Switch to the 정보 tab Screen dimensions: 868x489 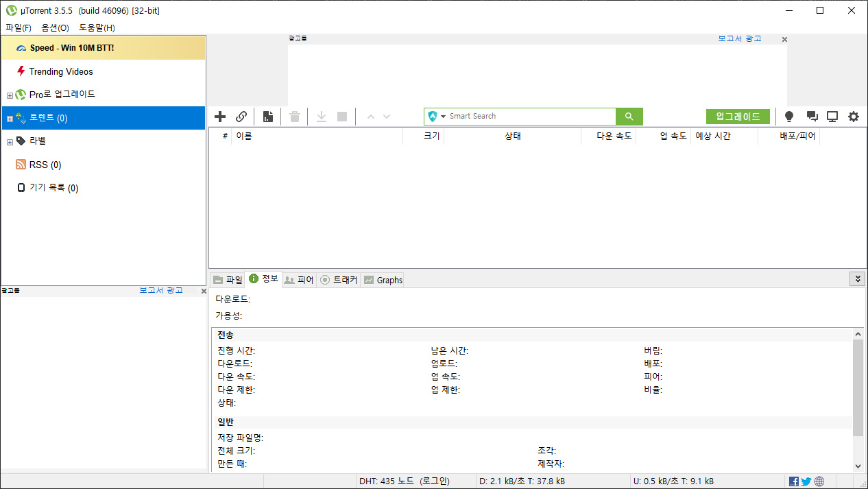pyautogui.click(x=263, y=278)
